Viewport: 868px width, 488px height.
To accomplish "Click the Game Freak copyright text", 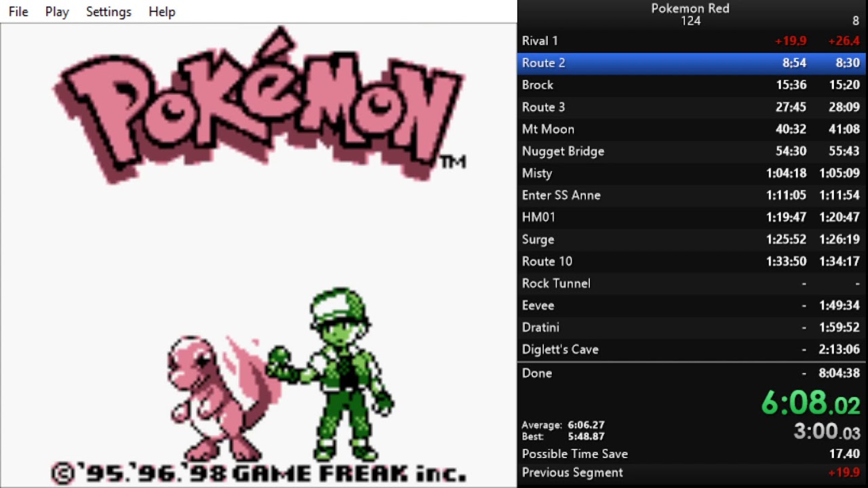I will (259, 472).
